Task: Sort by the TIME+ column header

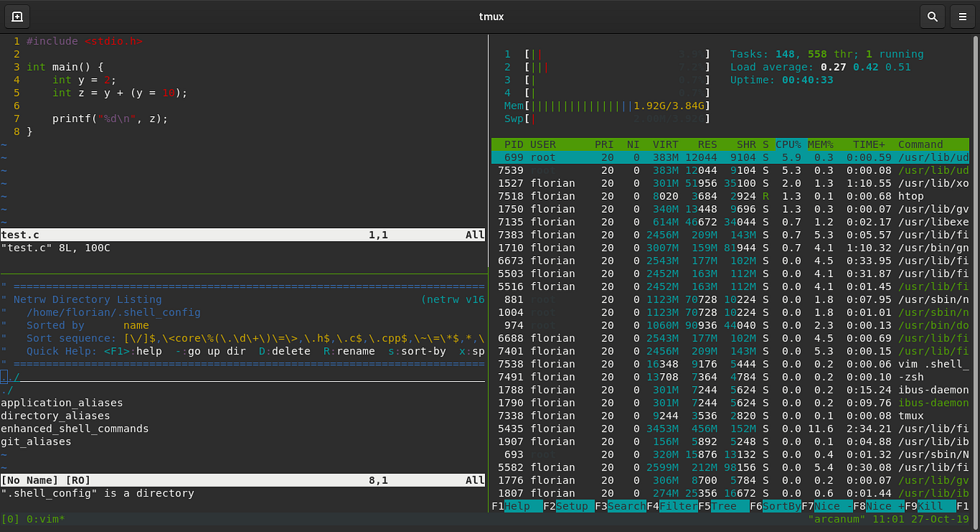Action: point(868,144)
